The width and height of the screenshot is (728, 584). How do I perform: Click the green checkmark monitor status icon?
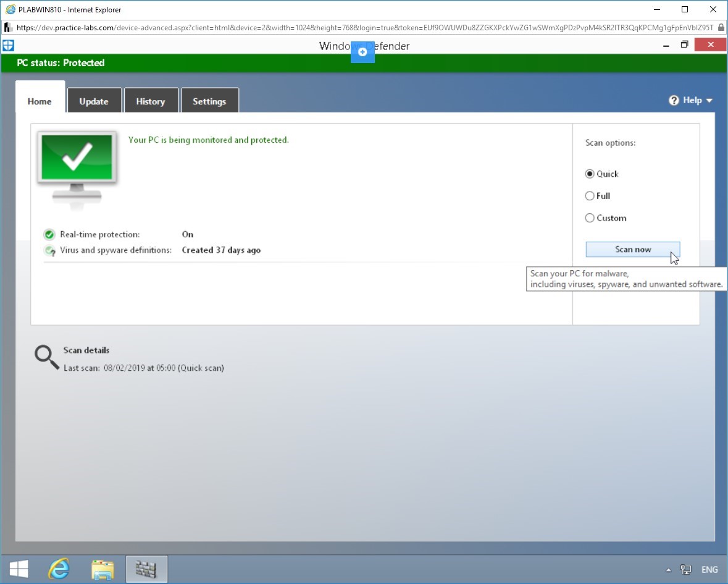(x=77, y=168)
